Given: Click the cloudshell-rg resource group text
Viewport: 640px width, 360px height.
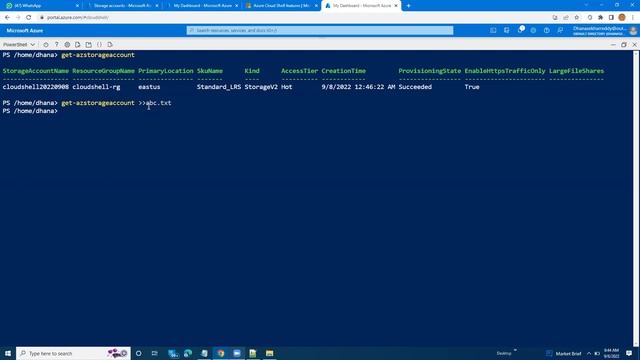Looking at the screenshot, I should click(x=96, y=87).
